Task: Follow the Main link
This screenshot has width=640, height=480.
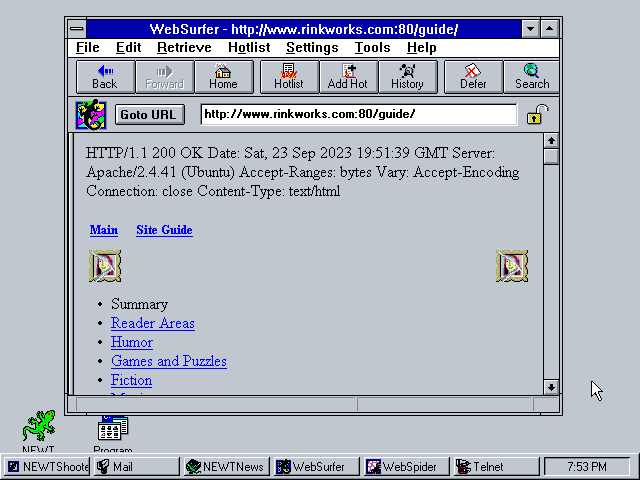Action: coord(104,230)
